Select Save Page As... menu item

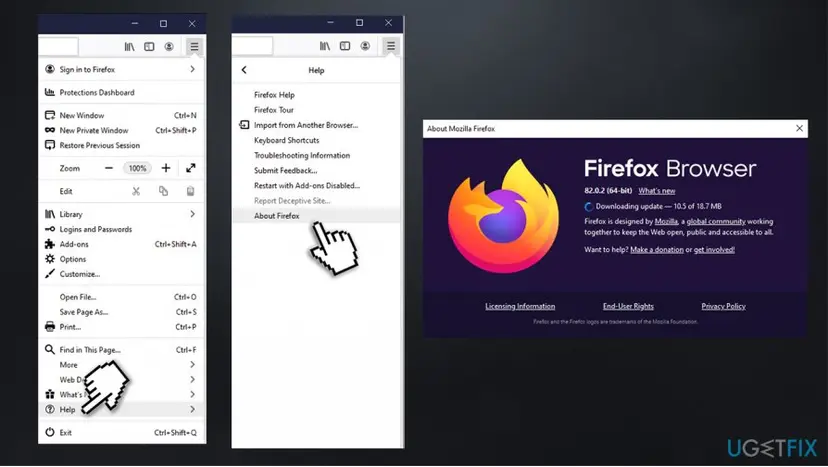coord(122,312)
